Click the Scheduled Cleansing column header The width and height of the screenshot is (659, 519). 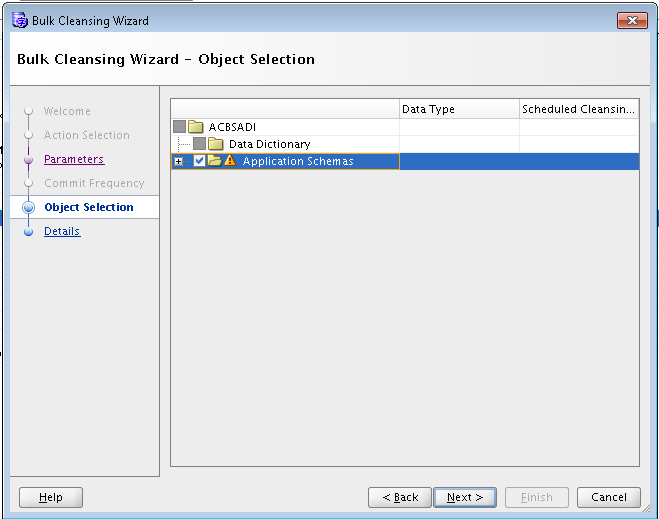578,109
